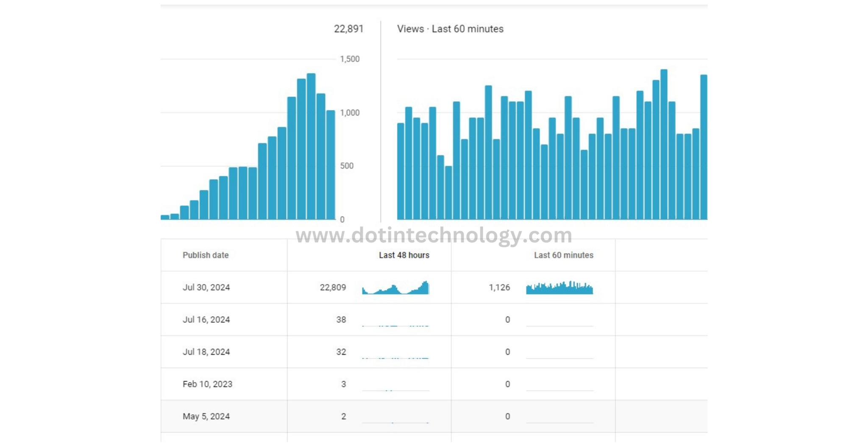Click the 1,500 axis label
Viewport: 868px width, 443px height.
350,59
